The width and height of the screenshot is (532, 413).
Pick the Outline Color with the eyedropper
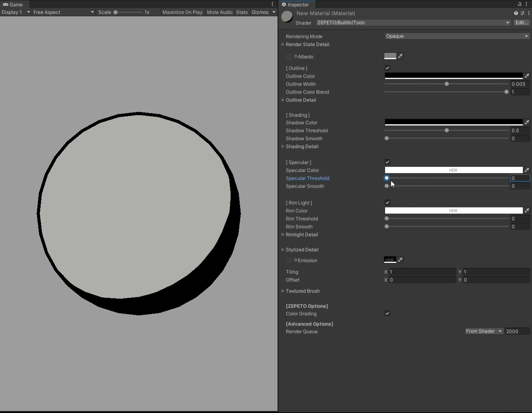point(527,76)
